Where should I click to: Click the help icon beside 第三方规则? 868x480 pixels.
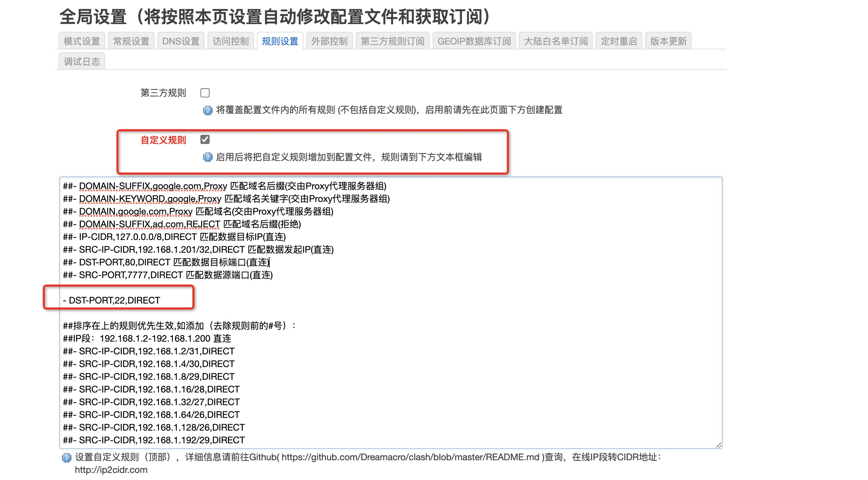point(207,110)
